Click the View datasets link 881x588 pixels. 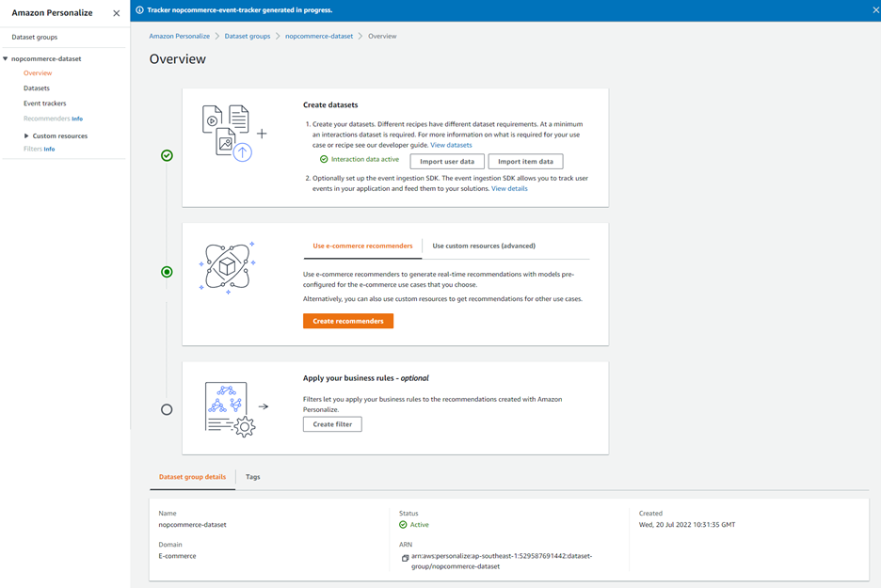(x=451, y=145)
